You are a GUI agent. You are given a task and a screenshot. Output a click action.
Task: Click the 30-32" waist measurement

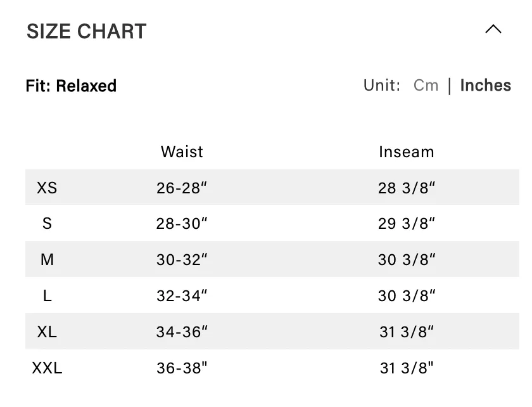[182, 259]
